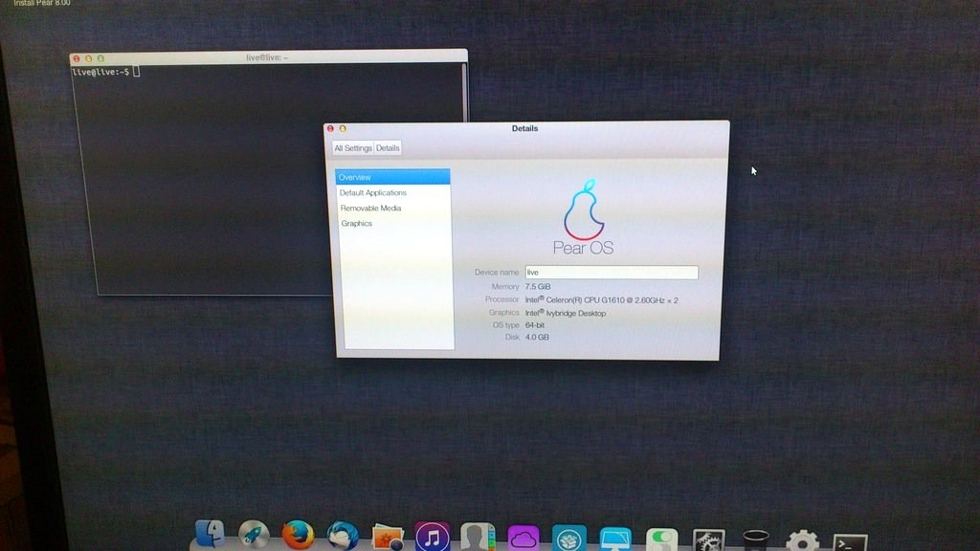Click the gray cog settings dock icon
This screenshot has height=551, width=980.
802,540
